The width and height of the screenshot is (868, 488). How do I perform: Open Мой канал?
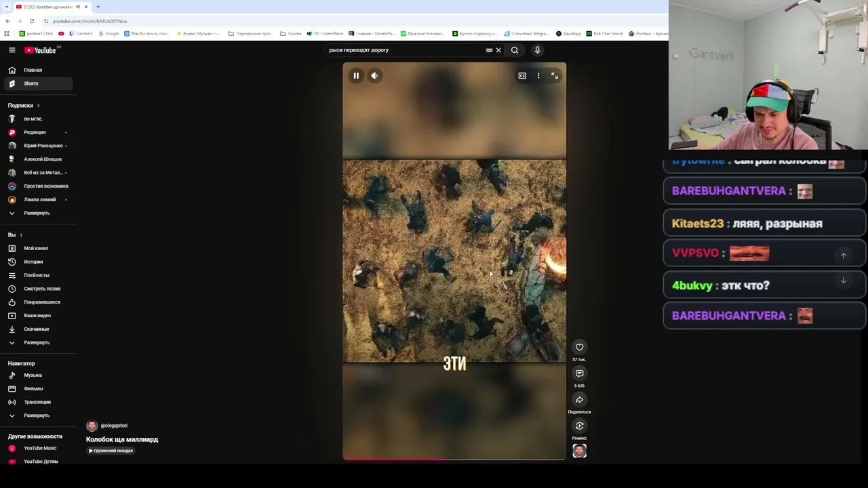pyautogui.click(x=37, y=248)
